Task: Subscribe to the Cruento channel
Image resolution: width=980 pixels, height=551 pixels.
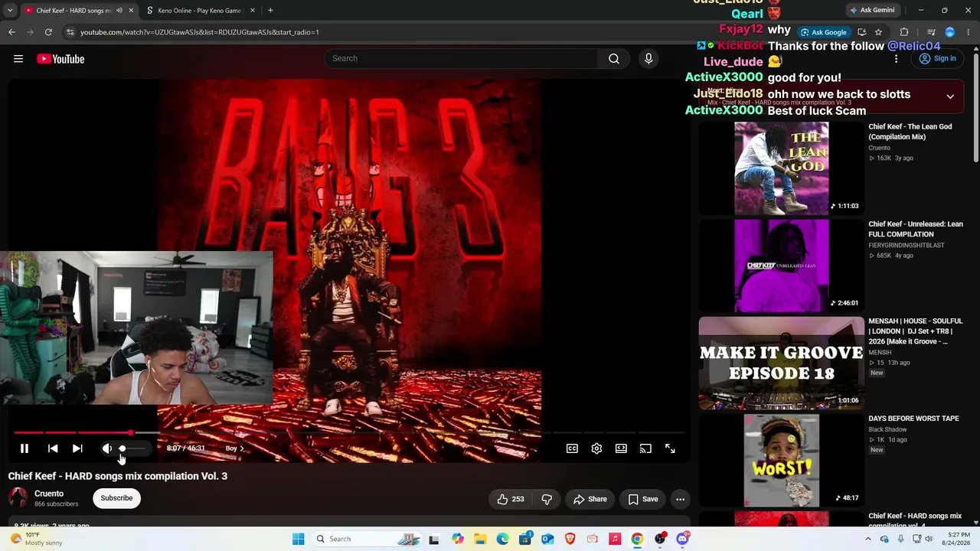Action: (116, 498)
